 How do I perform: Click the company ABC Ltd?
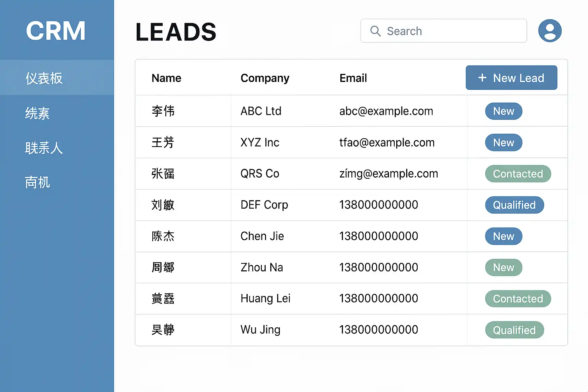click(261, 111)
